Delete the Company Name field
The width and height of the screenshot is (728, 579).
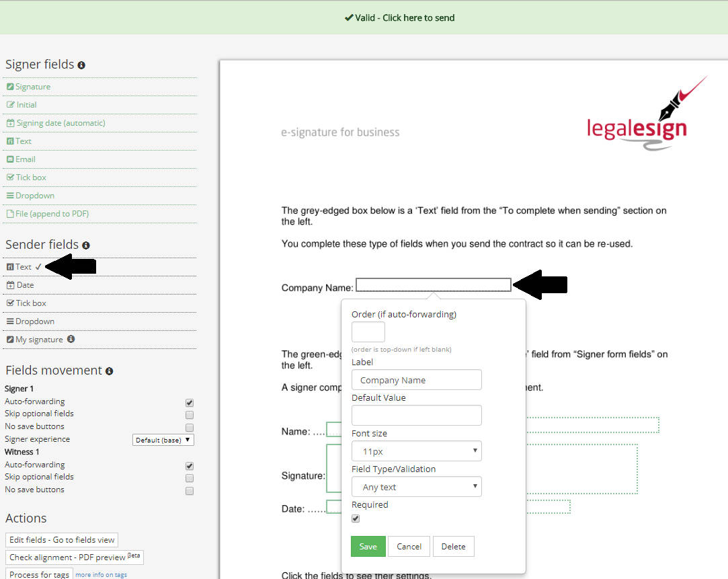[453, 546]
